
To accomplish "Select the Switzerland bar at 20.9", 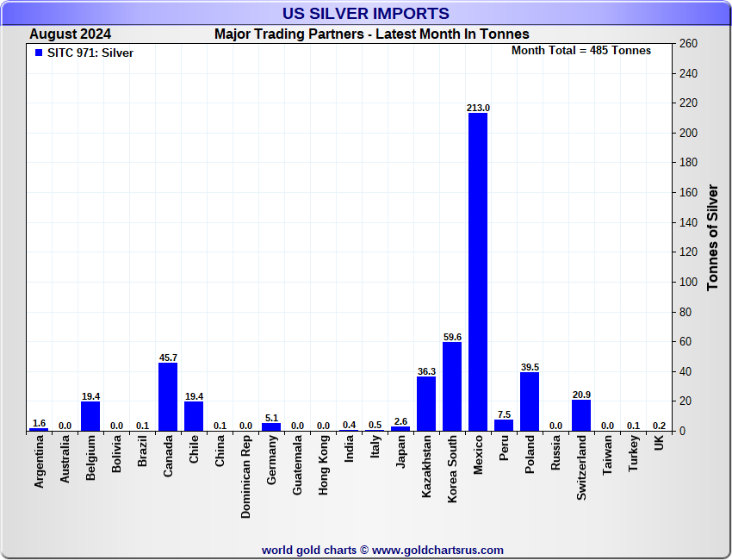I will tap(581, 415).
